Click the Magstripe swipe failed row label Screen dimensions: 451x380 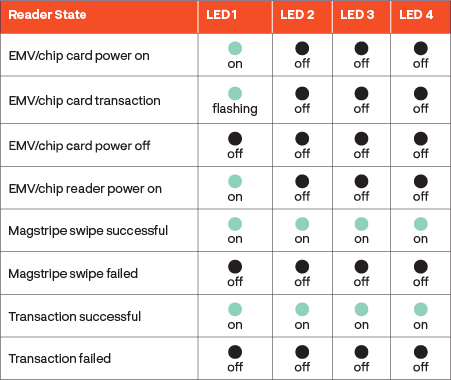(73, 274)
